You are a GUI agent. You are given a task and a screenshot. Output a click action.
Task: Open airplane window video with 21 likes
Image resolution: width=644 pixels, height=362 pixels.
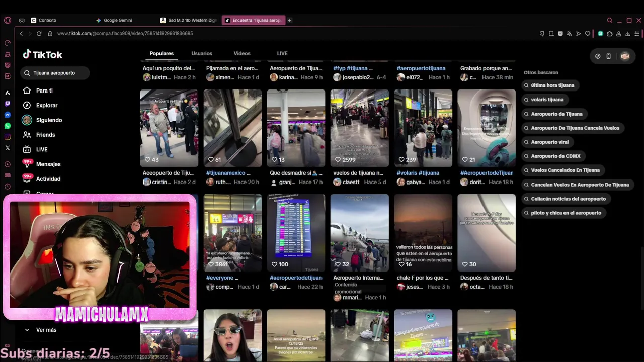point(487,128)
